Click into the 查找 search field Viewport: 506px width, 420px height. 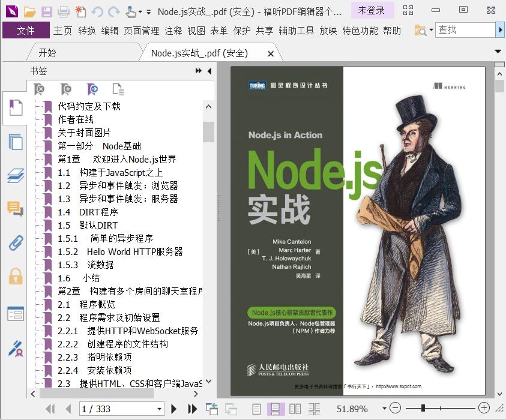tap(465, 30)
